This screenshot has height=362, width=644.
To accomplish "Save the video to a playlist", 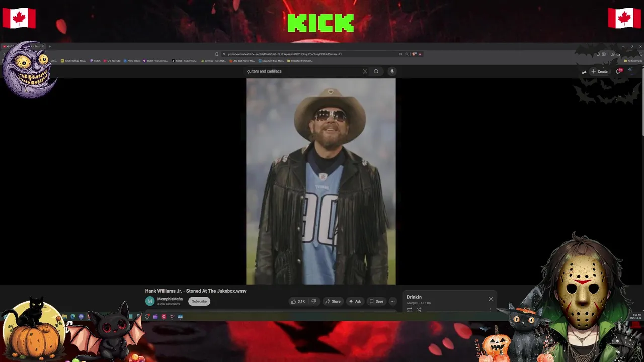I will pos(376,301).
